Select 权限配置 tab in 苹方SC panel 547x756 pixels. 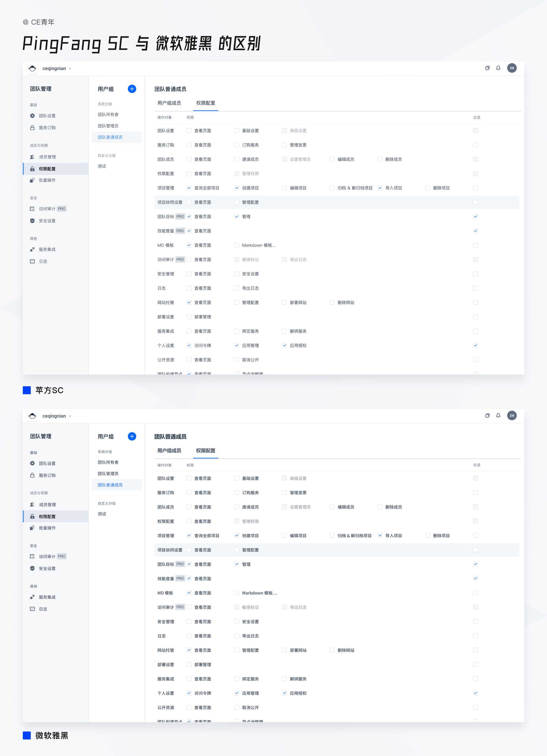point(206,103)
